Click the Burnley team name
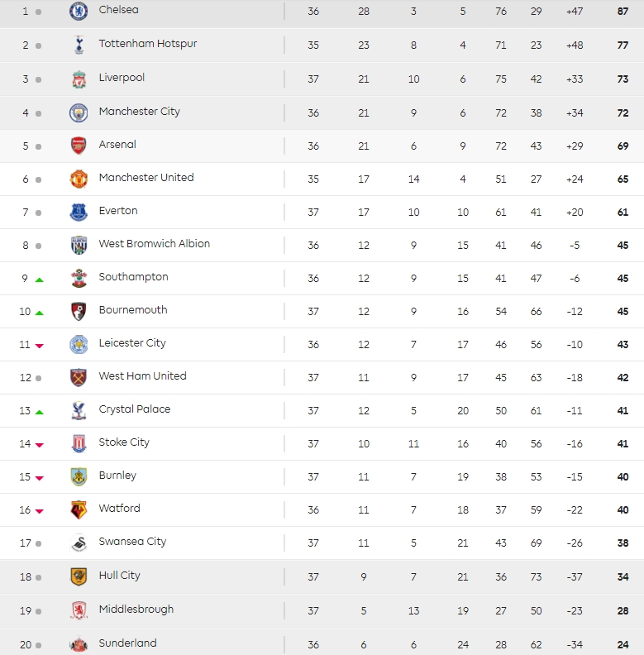Viewport: 644px width, 655px height. click(117, 476)
